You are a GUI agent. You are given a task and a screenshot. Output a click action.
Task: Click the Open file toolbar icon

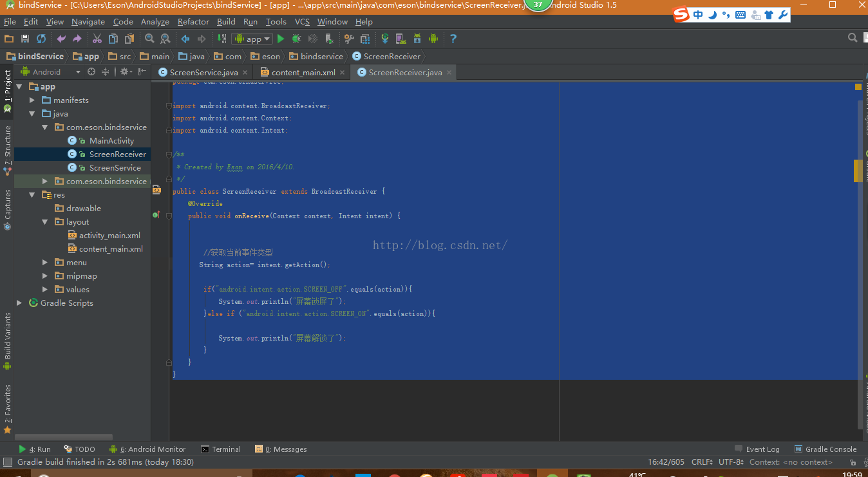click(x=9, y=39)
